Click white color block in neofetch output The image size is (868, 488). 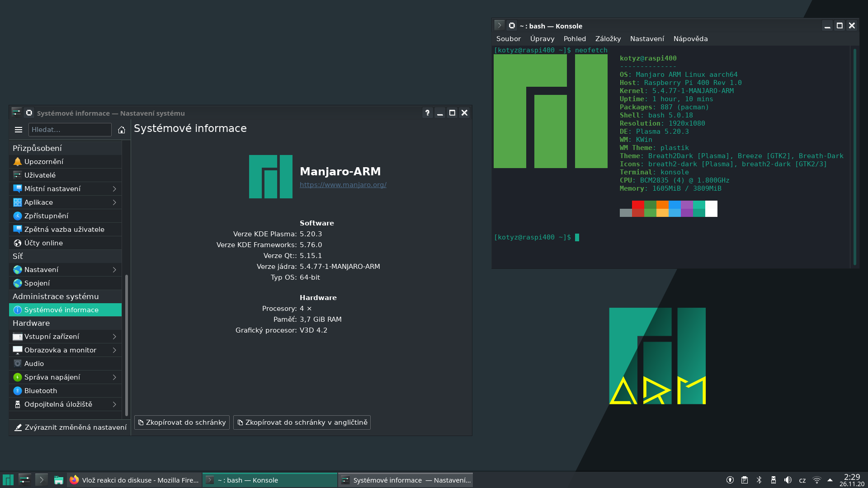tap(711, 209)
